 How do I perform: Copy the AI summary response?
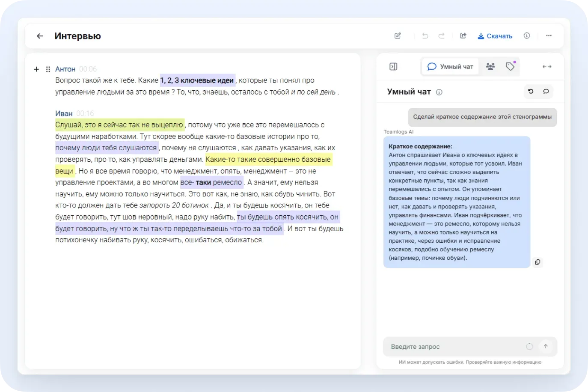click(x=538, y=262)
